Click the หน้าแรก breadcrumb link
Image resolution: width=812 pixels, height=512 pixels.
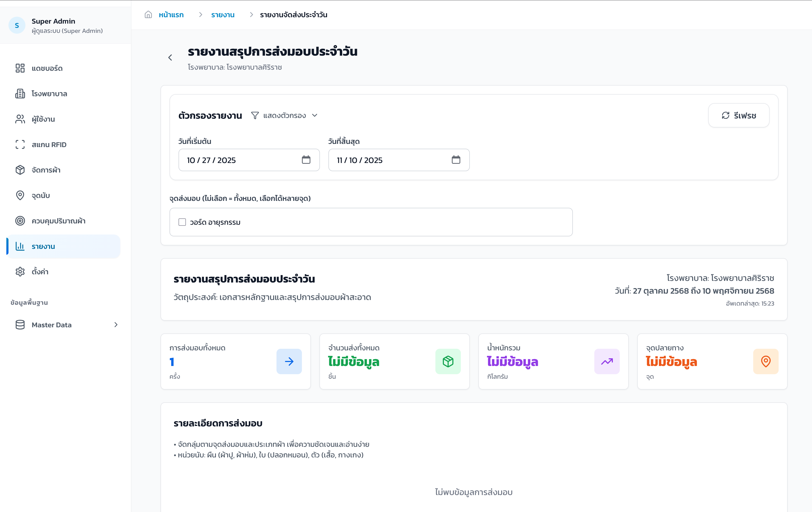[171, 15]
